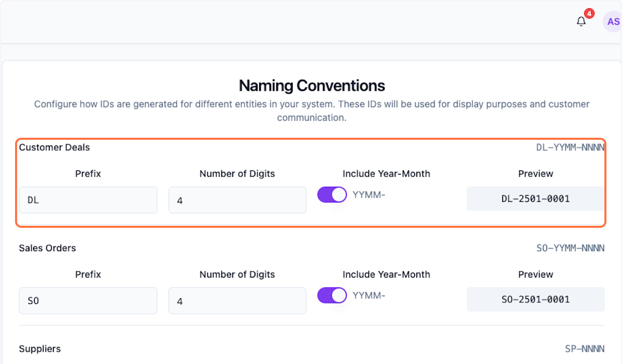Click the AS user avatar

tap(613, 22)
